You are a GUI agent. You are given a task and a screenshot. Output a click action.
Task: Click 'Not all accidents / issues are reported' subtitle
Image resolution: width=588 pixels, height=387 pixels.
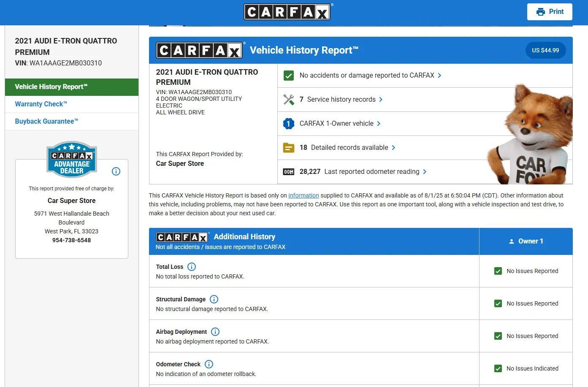[x=220, y=247]
